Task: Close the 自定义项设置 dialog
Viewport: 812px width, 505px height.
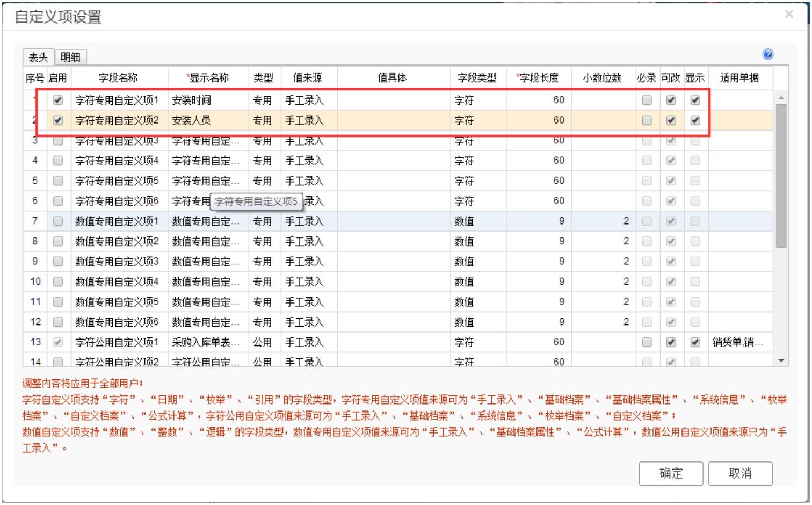Action: coord(788,15)
